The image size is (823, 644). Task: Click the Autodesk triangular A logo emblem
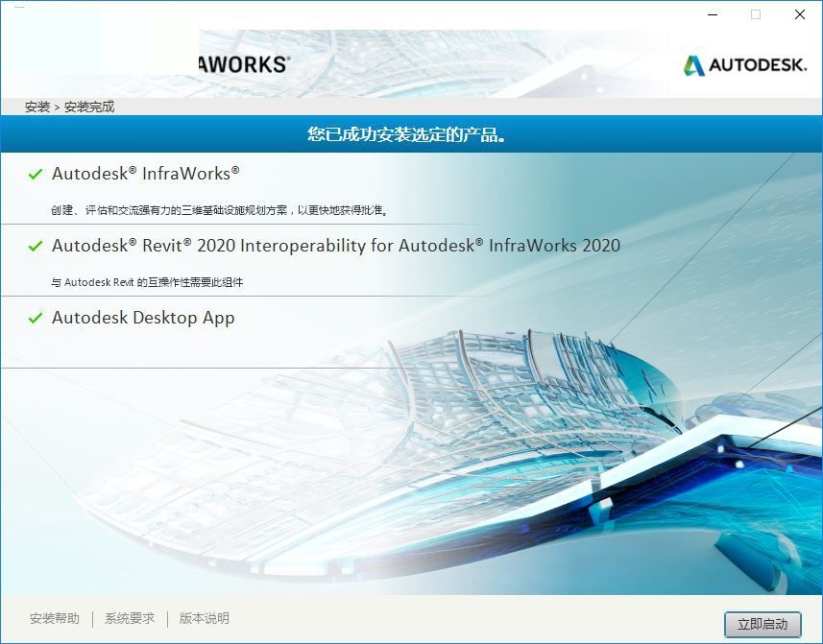[693, 65]
